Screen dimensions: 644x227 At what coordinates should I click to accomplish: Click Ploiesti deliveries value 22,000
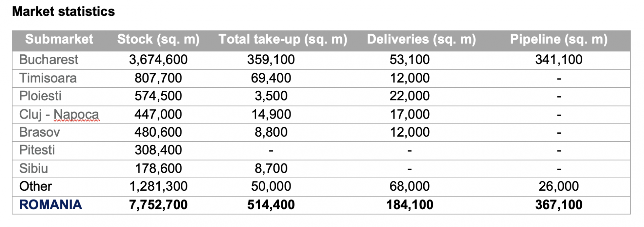pyautogui.click(x=410, y=96)
